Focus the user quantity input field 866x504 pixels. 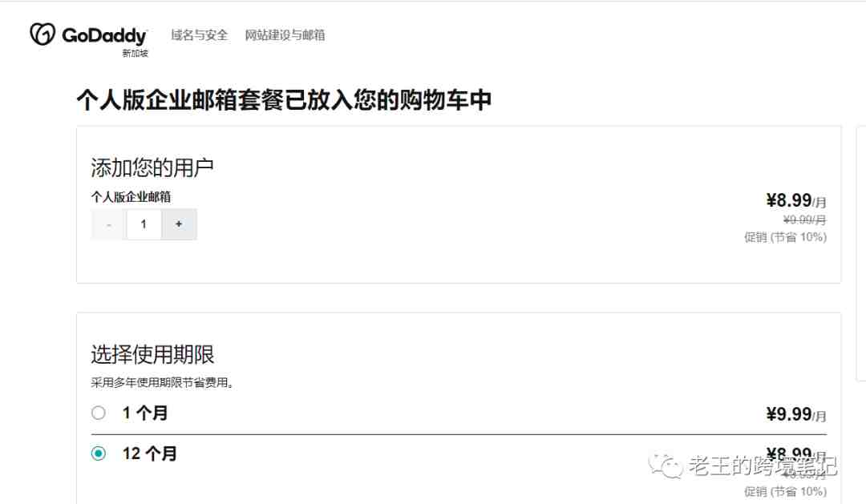pos(144,224)
